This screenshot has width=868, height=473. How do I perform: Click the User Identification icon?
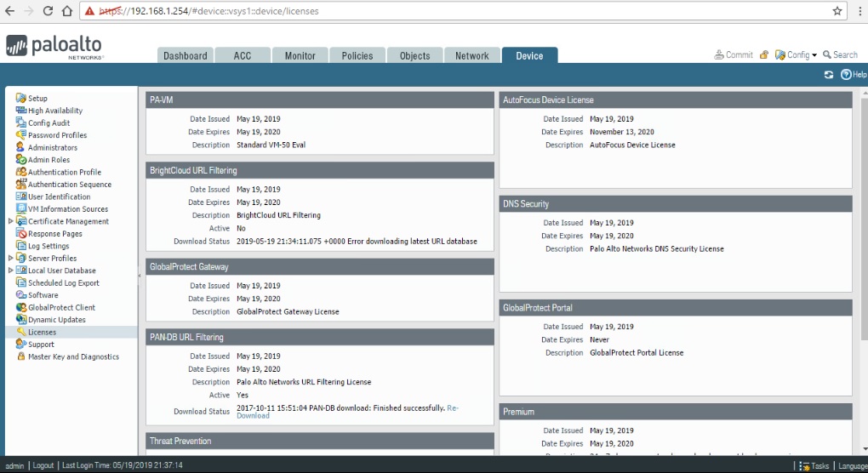coord(21,197)
